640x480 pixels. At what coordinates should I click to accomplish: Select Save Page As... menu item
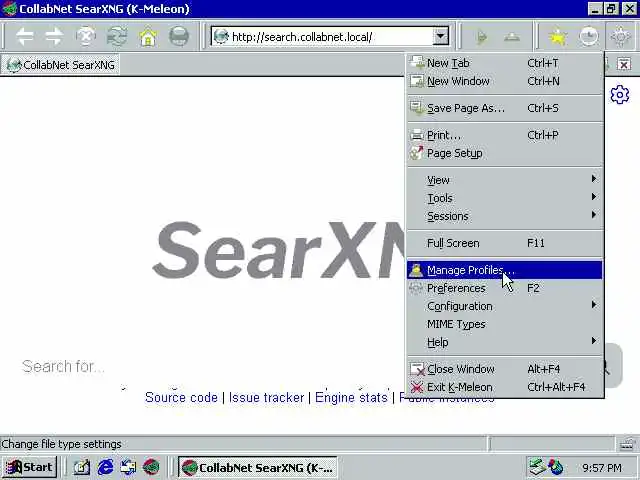(505, 108)
